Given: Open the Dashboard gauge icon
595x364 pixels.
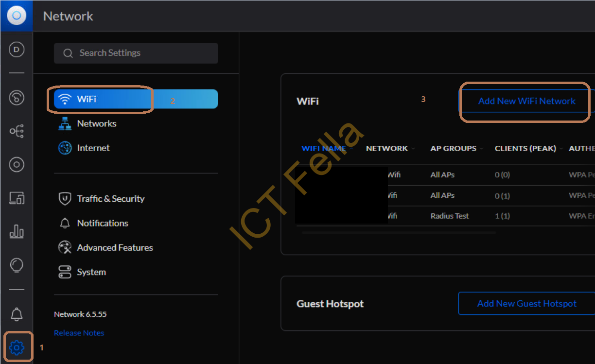Looking at the screenshot, I should tap(17, 98).
